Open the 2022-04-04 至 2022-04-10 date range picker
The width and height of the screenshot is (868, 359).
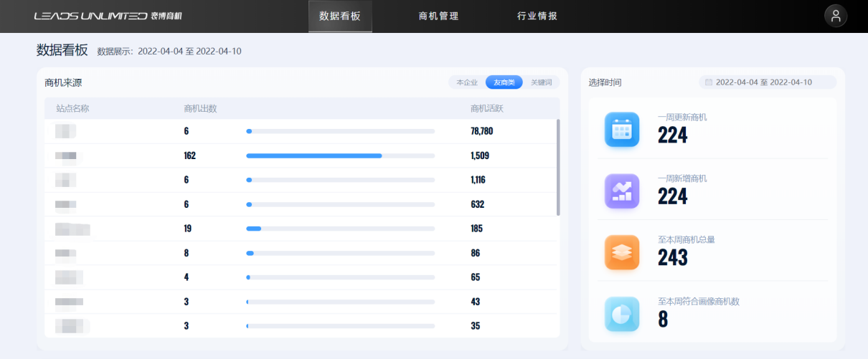[x=767, y=82]
